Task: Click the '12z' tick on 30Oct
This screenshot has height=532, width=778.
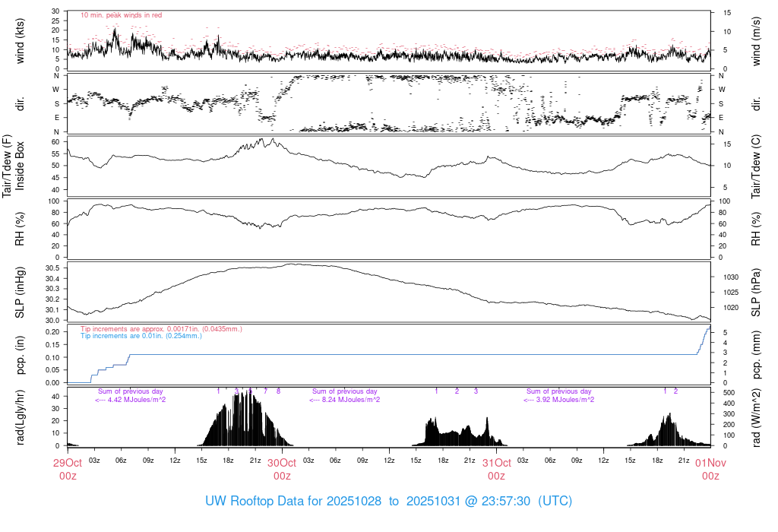Action: pos(389,460)
